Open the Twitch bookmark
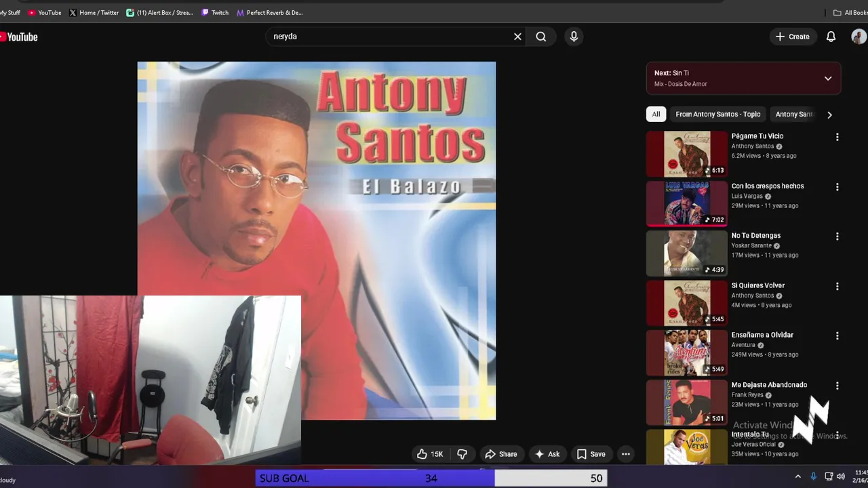 click(x=215, y=12)
